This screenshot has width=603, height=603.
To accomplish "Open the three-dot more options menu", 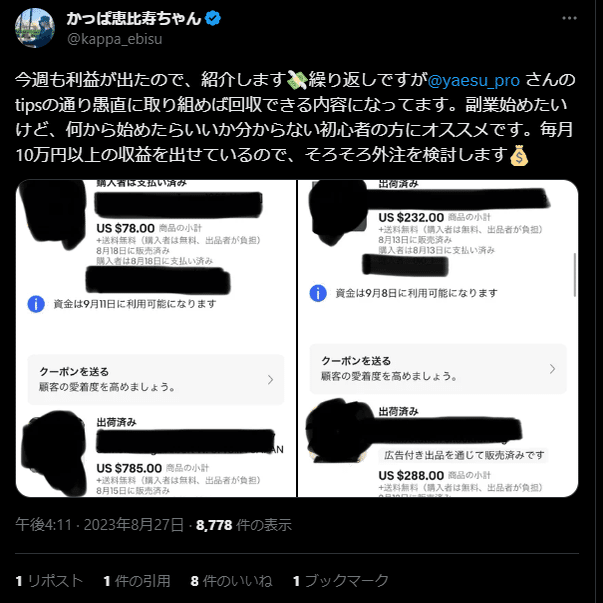I will [x=569, y=18].
